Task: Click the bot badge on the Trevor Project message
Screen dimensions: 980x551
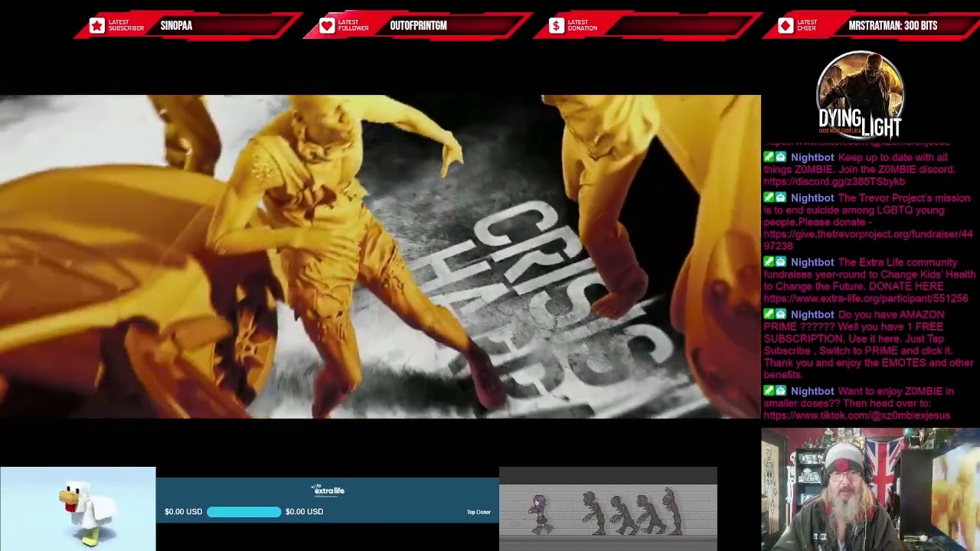Action: pyautogui.click(x=781, y=198)
